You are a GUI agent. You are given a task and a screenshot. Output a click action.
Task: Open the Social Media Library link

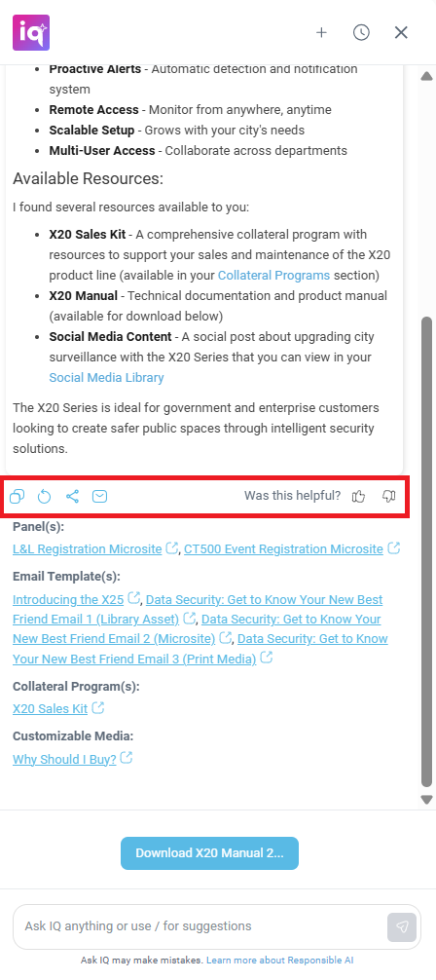[x=107, y=378]
